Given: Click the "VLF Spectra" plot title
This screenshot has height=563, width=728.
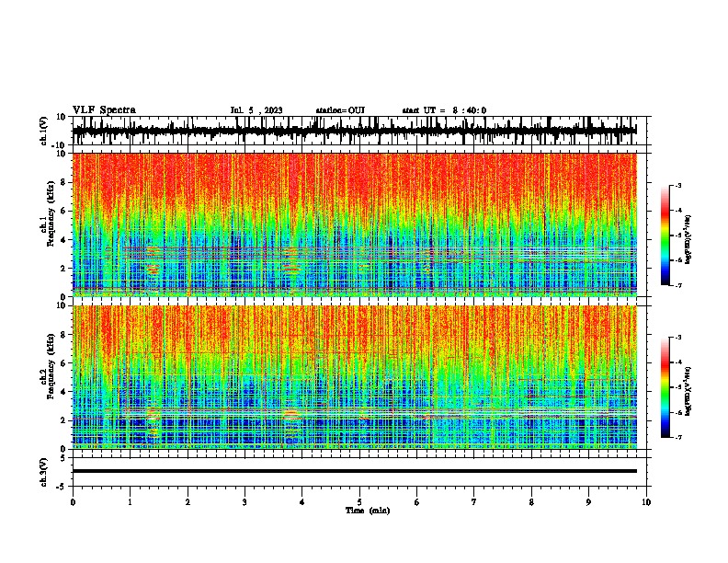Looking at the screenshot, I should coord(104,110).
